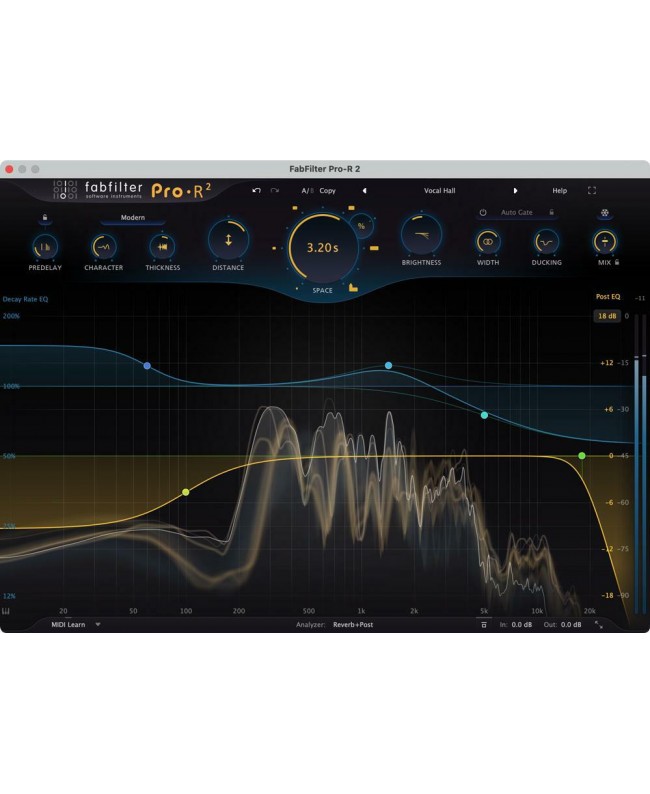This screenshot has height=794, width=650.
Task: Click the Post EQ label
Action: (x=608, y=297)
